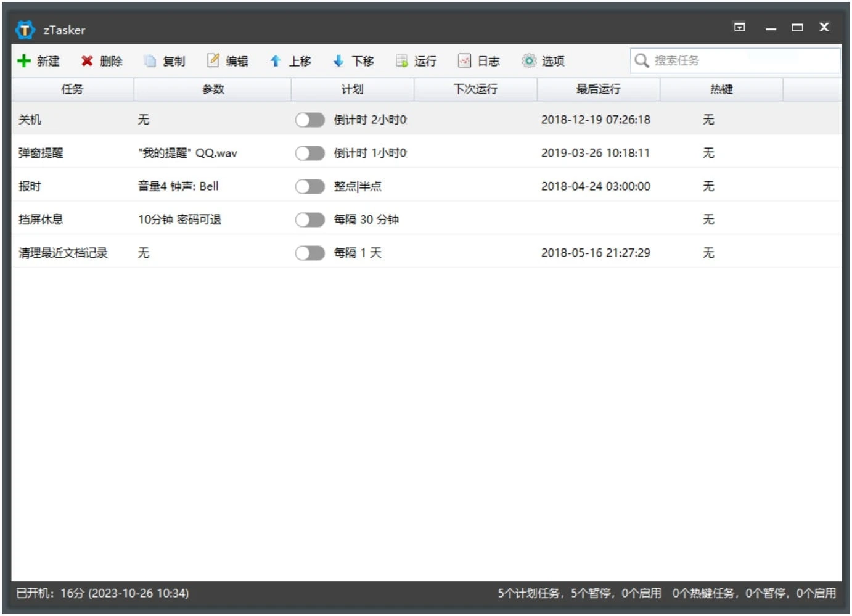Image resolution: width=852 pixels, height=616 pixels.
Task: Open 选项 settings gear
Action: 529,61
